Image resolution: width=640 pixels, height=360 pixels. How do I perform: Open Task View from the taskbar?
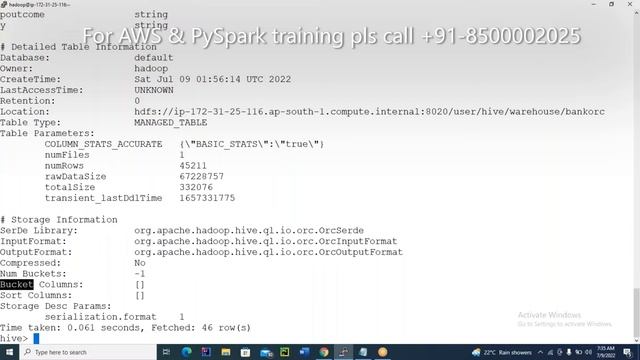coord(166,352)
